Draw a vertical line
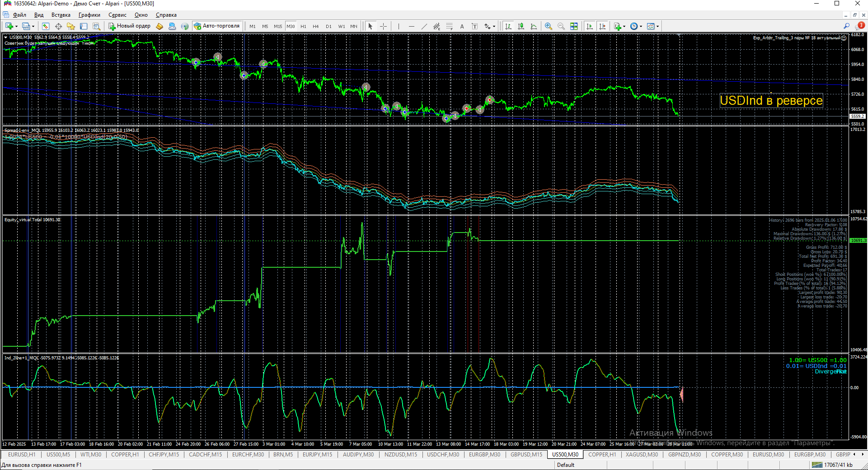Image resolution: width=868 pixels, height=470 pixels. point(399,26)
